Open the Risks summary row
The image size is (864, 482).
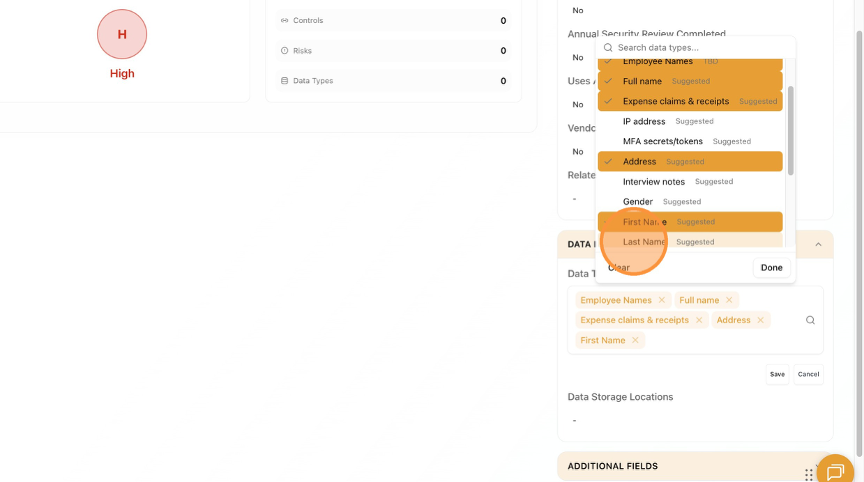pyautogui.click(x=392, y=51)
